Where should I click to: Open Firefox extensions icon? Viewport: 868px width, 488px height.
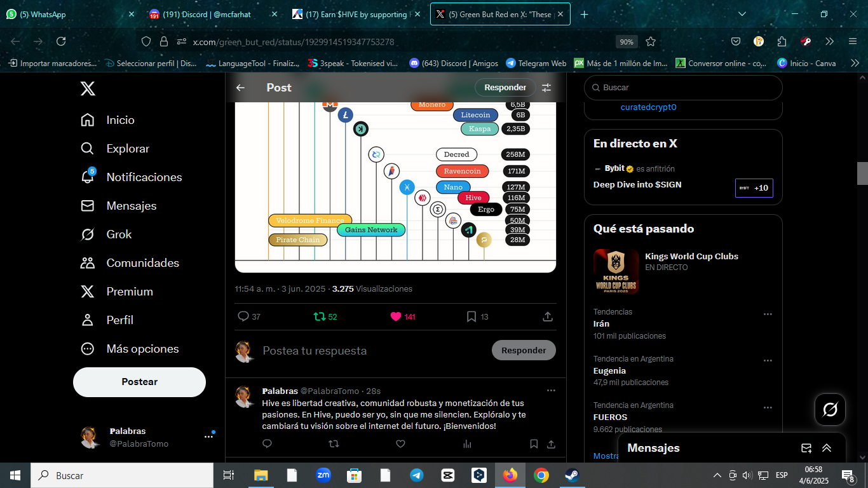(782, 41)
